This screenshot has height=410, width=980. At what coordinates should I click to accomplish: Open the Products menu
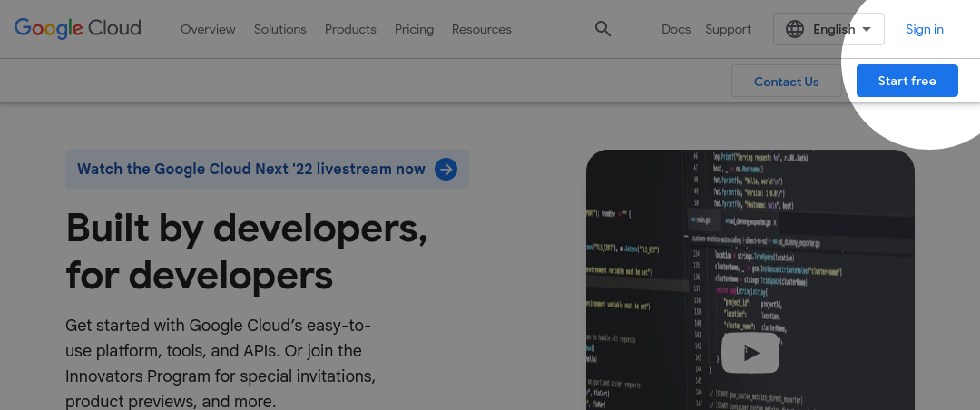point(350,29)
